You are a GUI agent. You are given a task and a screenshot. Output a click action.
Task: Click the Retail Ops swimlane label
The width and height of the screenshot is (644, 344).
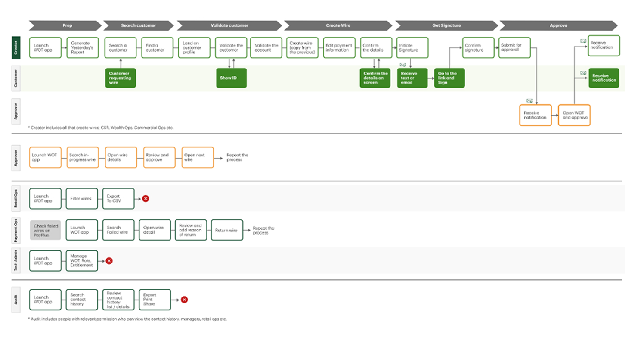[16, 199]
